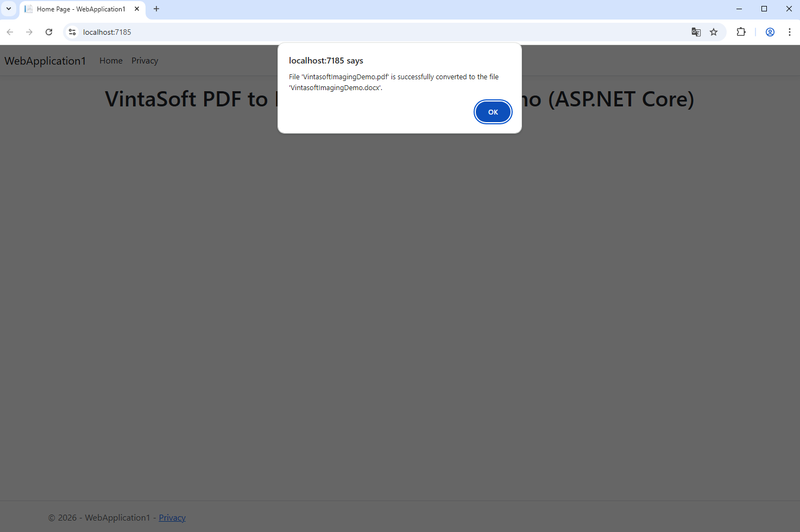Open a new browser tab
800x532 pixels.
(x=156, y=9)
